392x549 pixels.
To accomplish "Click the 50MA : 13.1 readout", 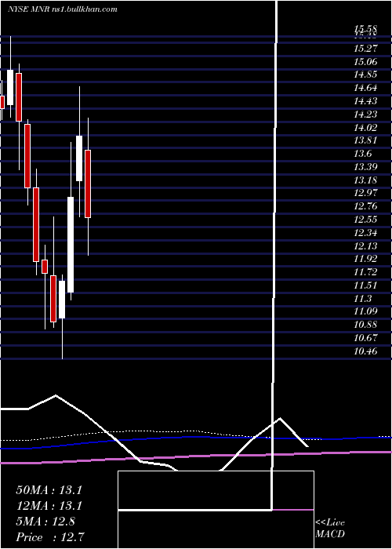I will [49, 490].
